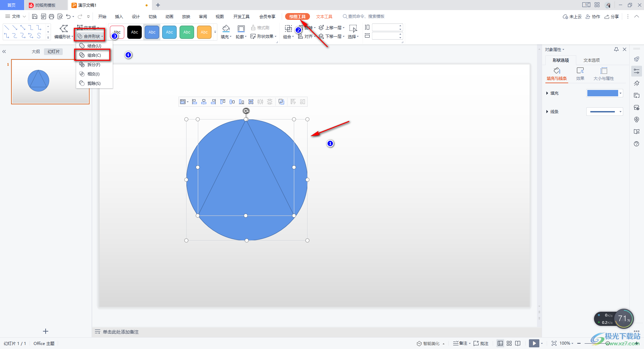Click the Format Painter (格式刷) button

coord(260,28)
